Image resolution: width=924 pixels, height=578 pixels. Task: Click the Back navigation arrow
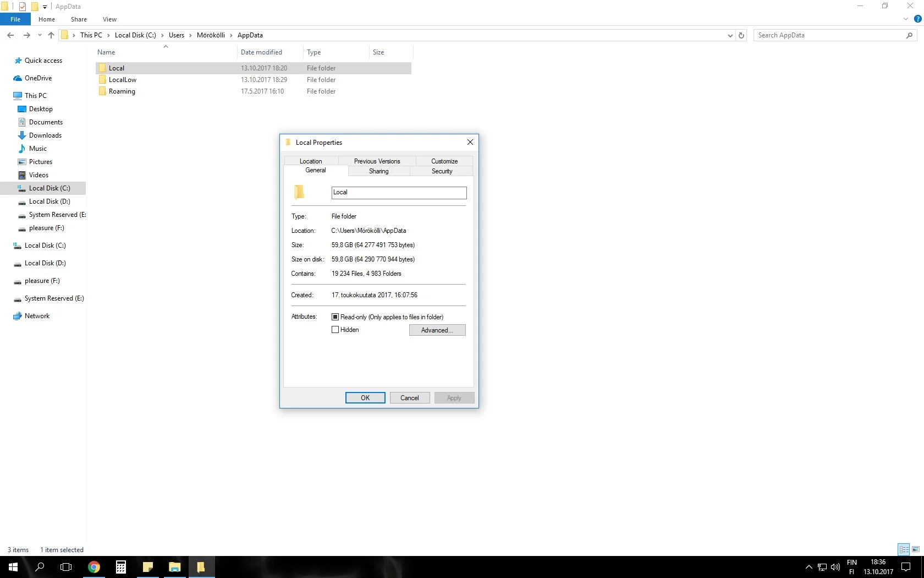(x=10, y=35)
